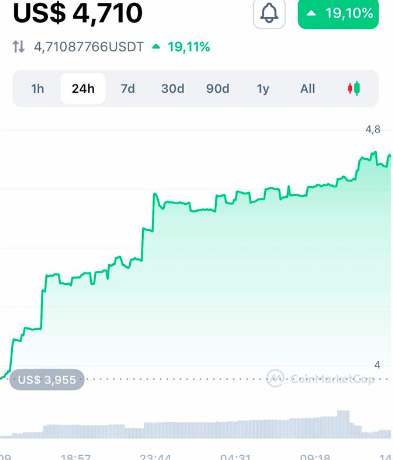Click the CoinMarketCap watermark logo
This screenshot has width=393, height=460.
(320, 379)
